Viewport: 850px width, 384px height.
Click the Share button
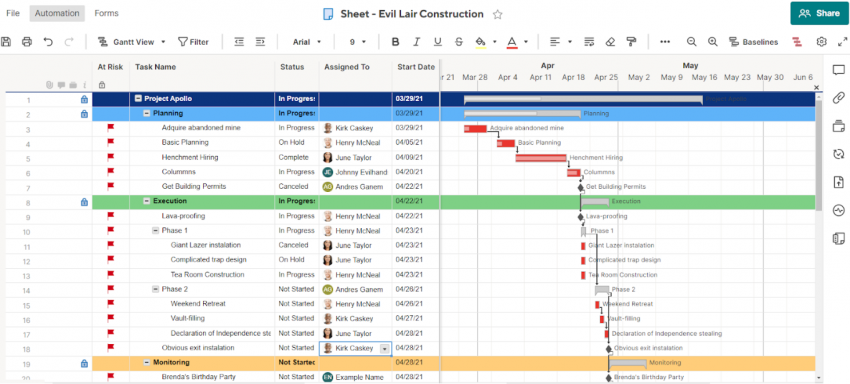coord(819,14)
